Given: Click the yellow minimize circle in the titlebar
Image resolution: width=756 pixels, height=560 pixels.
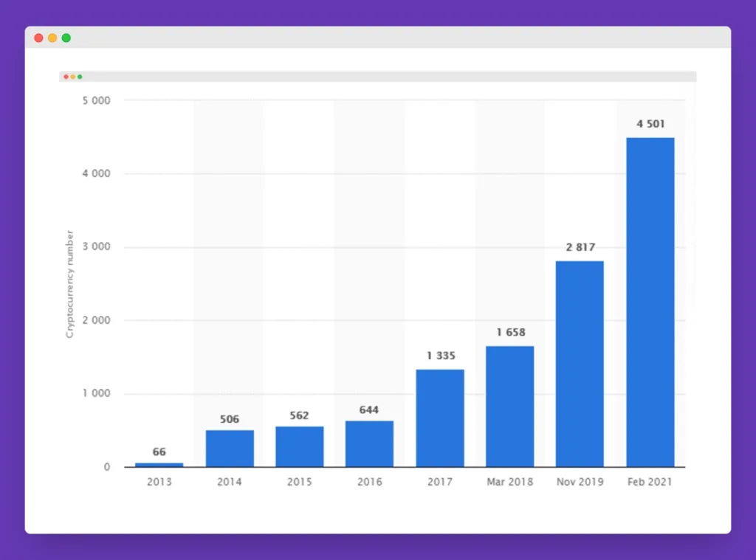Looking at the screenshot, I should point(52,38).
